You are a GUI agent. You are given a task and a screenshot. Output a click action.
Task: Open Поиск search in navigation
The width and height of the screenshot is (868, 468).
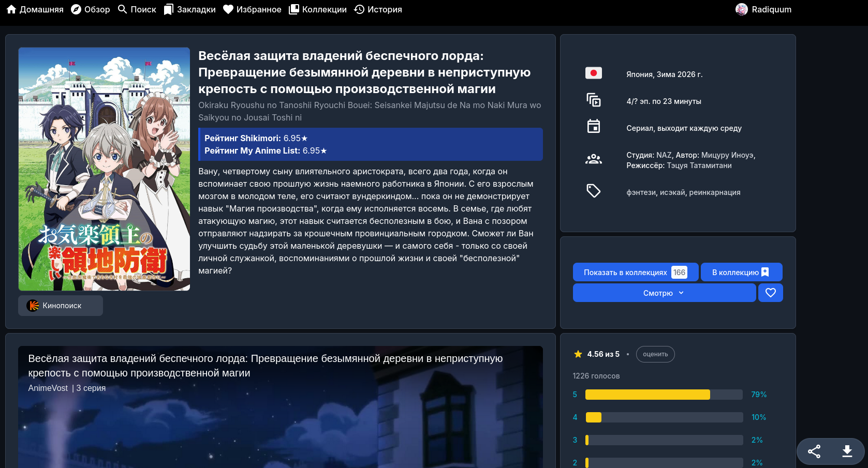pos(137,9)
